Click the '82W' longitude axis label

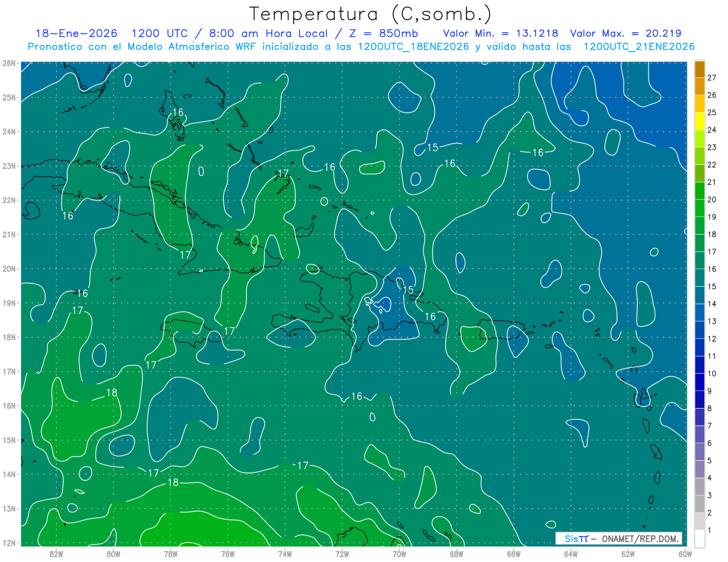point(56,554)
